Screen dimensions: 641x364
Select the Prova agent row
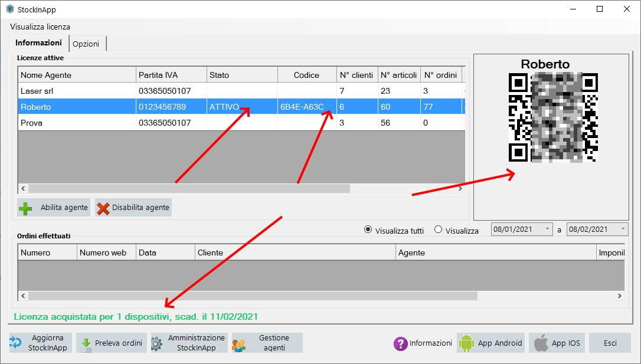(241, 123)
